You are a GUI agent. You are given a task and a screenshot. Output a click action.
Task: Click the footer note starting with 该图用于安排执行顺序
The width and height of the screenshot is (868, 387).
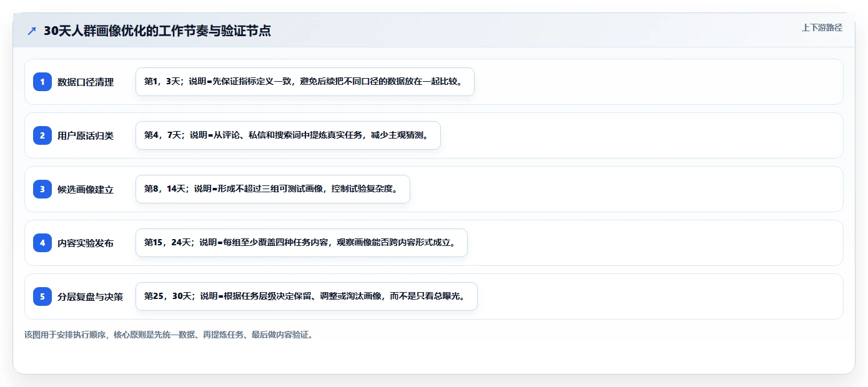click(x=169, y=335)
